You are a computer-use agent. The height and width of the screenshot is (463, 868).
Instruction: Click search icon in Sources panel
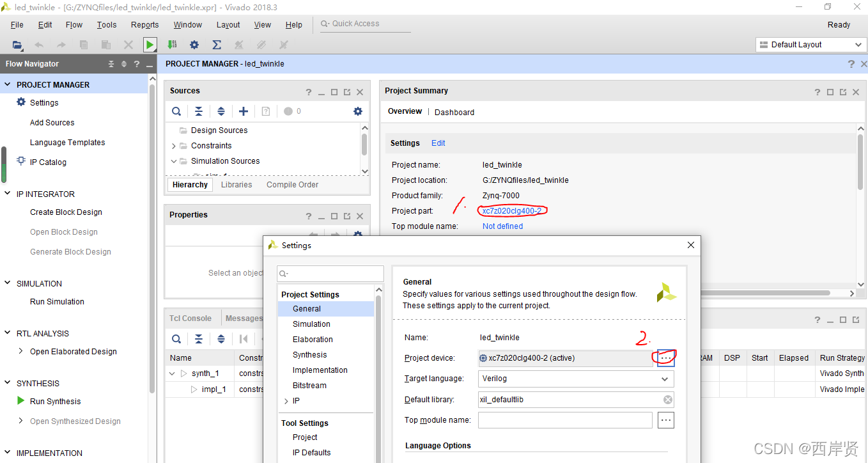coord(176,111)
